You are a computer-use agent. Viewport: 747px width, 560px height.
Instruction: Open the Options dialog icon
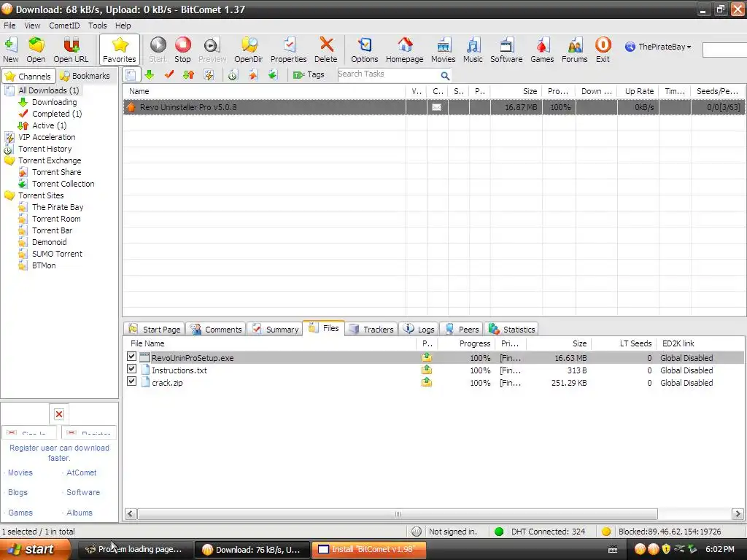click(365, 50)
